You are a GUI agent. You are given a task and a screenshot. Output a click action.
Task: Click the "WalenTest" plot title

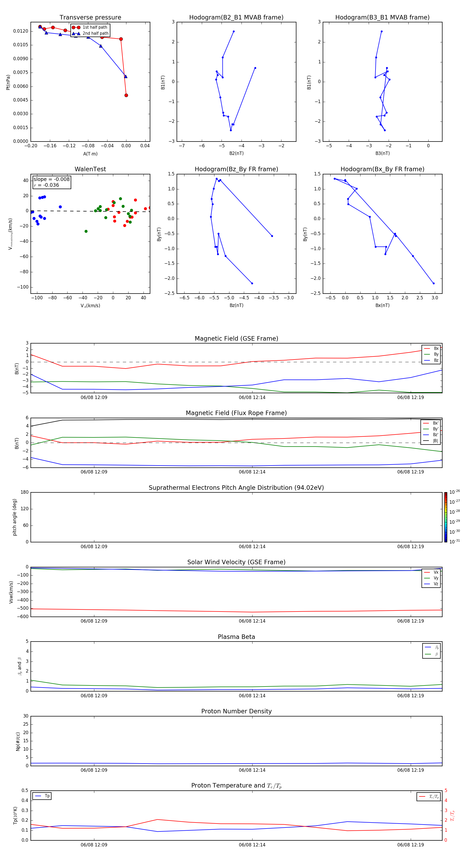[90, 169]
